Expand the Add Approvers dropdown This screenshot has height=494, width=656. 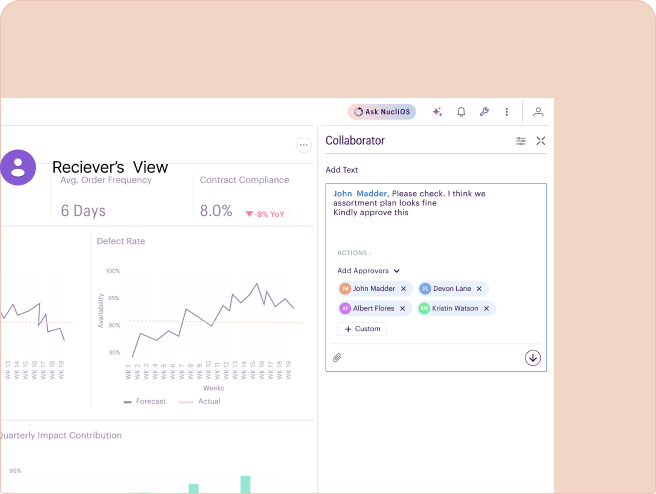click(x=368, y=271)
